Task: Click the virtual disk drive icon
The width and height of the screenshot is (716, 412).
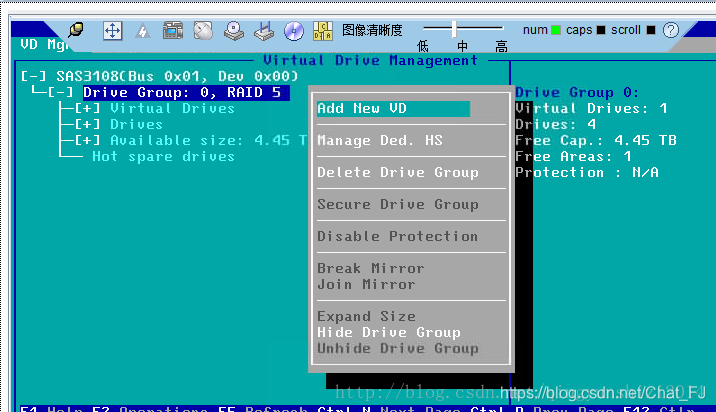Action: (x=233, y=31)
